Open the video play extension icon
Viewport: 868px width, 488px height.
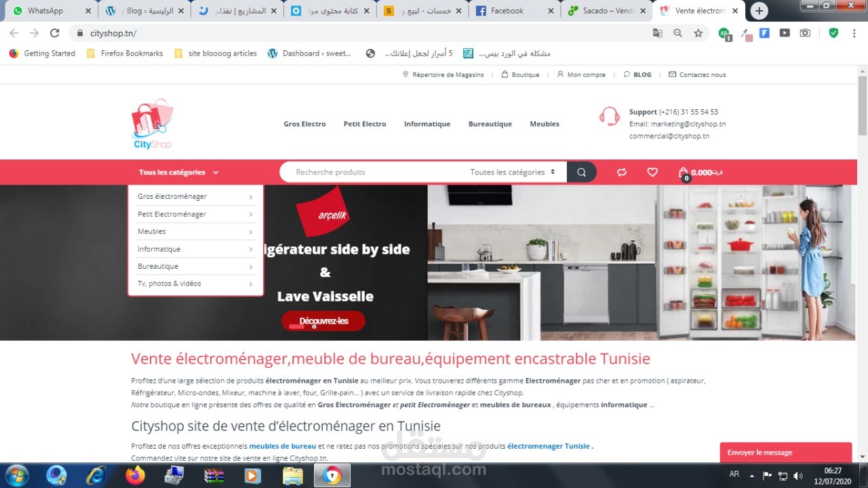pos(785,33)
